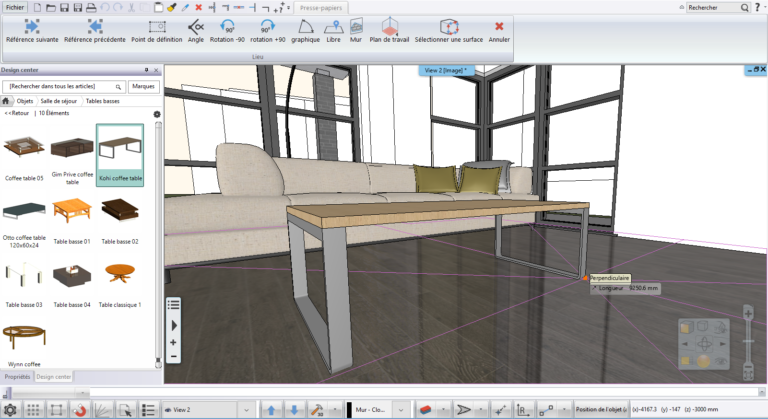Click the line endpoints tool icon
Image resolution: width=768 pixels, height=419 pixels.
tap(546, 410)
